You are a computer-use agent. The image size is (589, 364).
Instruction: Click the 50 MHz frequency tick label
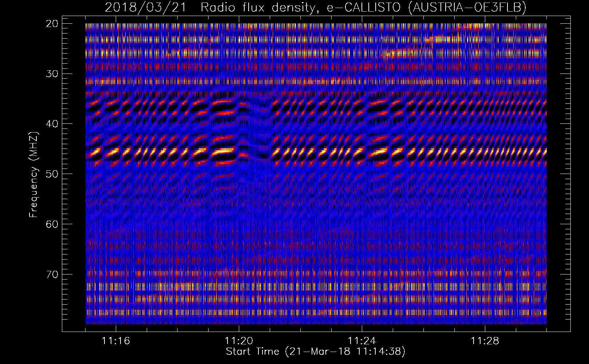52,174
